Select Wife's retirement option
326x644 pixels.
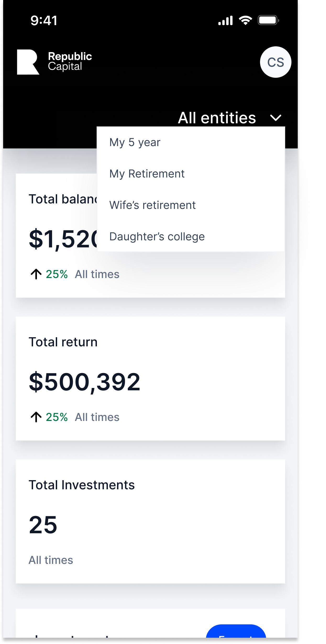pyautogui.click(x=152, y=205)
